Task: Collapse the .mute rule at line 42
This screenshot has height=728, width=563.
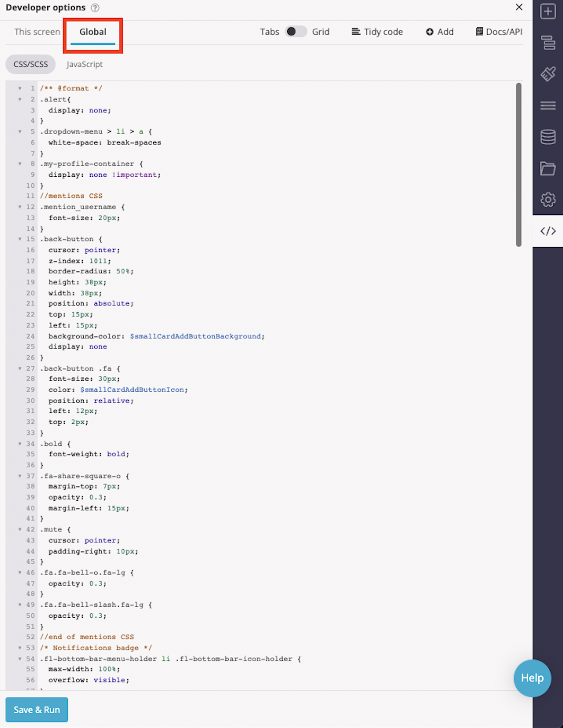Action: pos(20,530)
